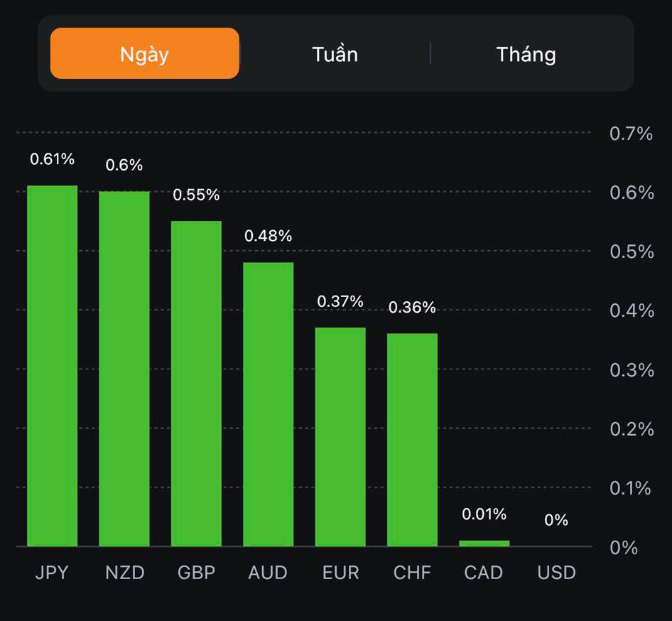Click the 0.61% value above JPY
This screenshot has height=621, width=672.
pos(52,159)
